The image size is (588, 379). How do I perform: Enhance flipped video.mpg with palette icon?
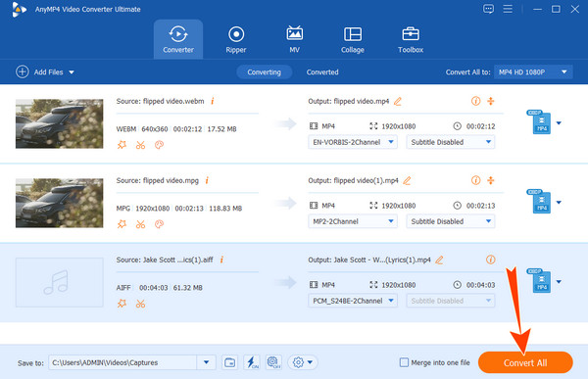point(159,224)
